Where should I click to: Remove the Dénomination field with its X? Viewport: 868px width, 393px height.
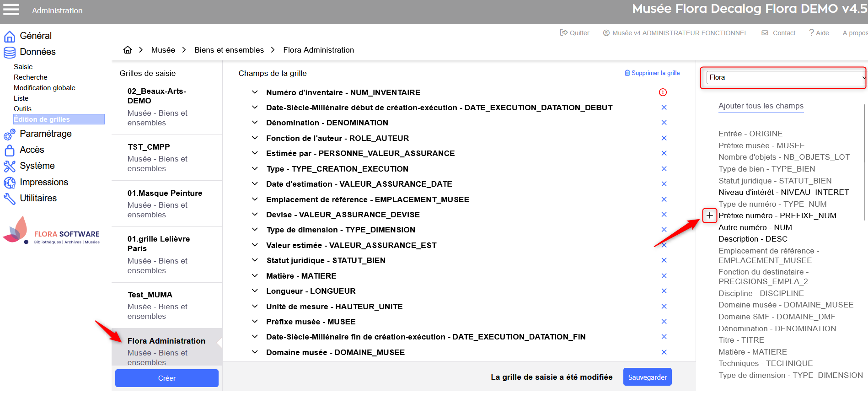coord(664,123)
